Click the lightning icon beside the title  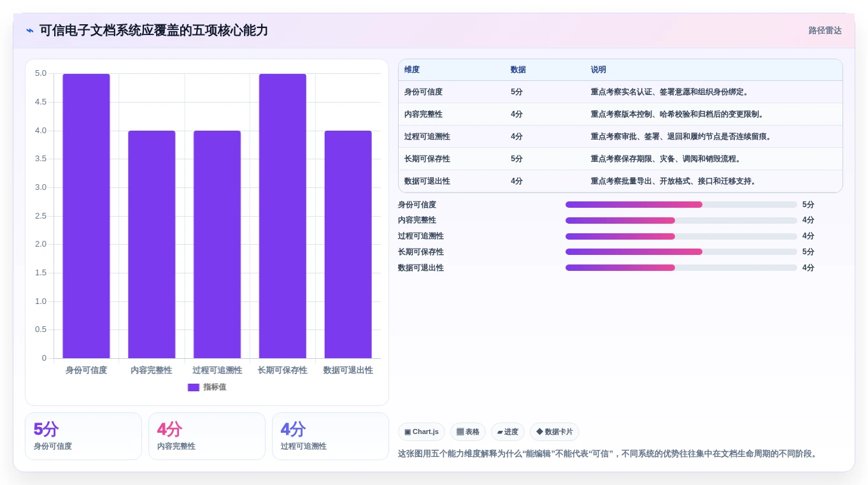30,31
